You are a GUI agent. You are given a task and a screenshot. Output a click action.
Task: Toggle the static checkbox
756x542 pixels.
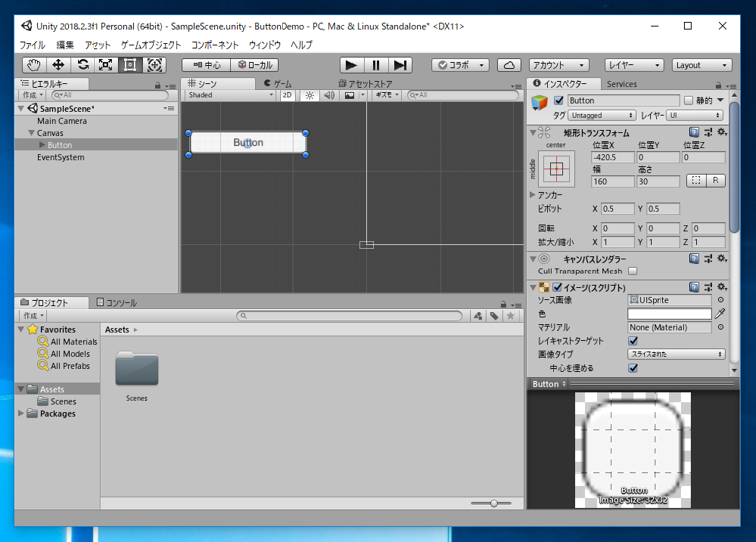tap(689, 100)
